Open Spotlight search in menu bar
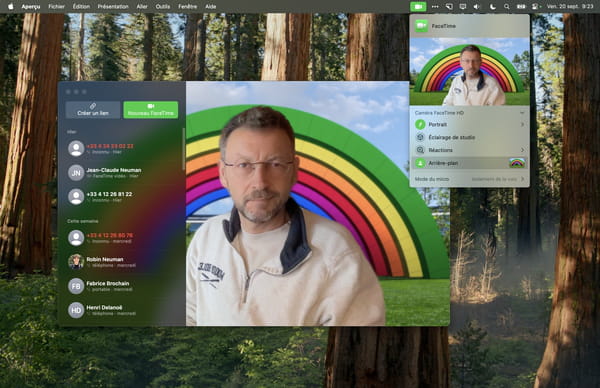The height and width of the screenshot is (388, 600). (507, 7)
